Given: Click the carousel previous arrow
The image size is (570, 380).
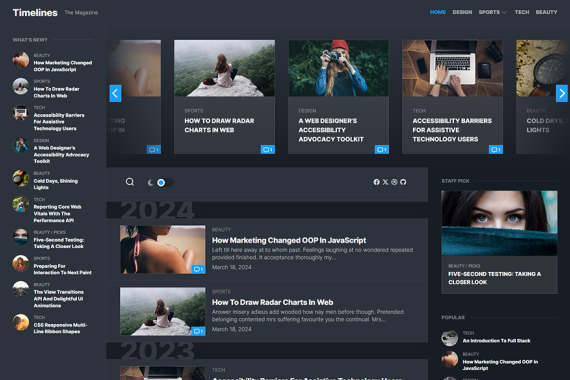Looking at the screenshot, I should pyautogui.click(x=115, y=93).
